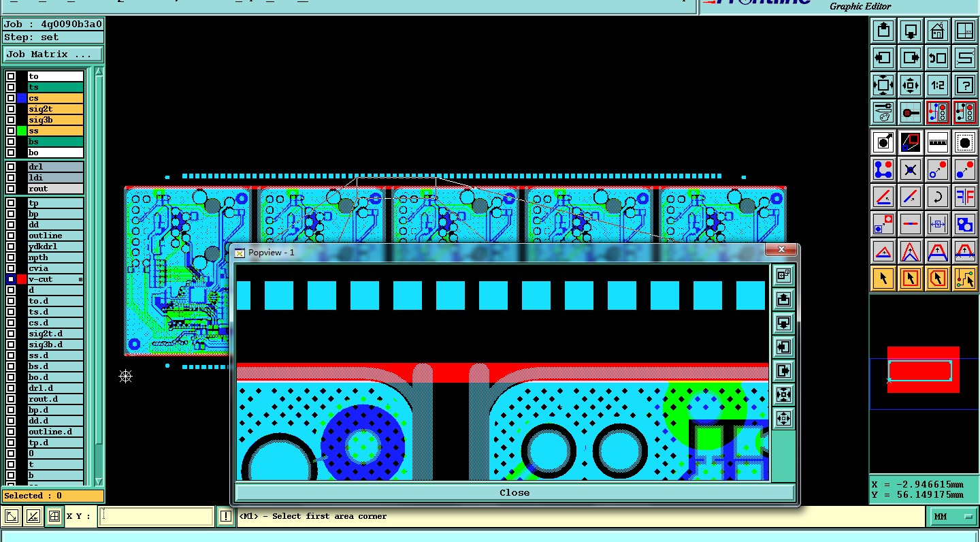This screenshot has height=542, width=980.
Task: Click the X Y coordinate input field
Action: (x=156, y=517)
